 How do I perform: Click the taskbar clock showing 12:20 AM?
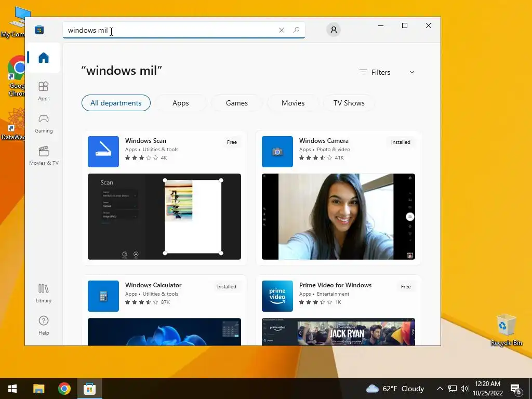(x=487, y=389)
